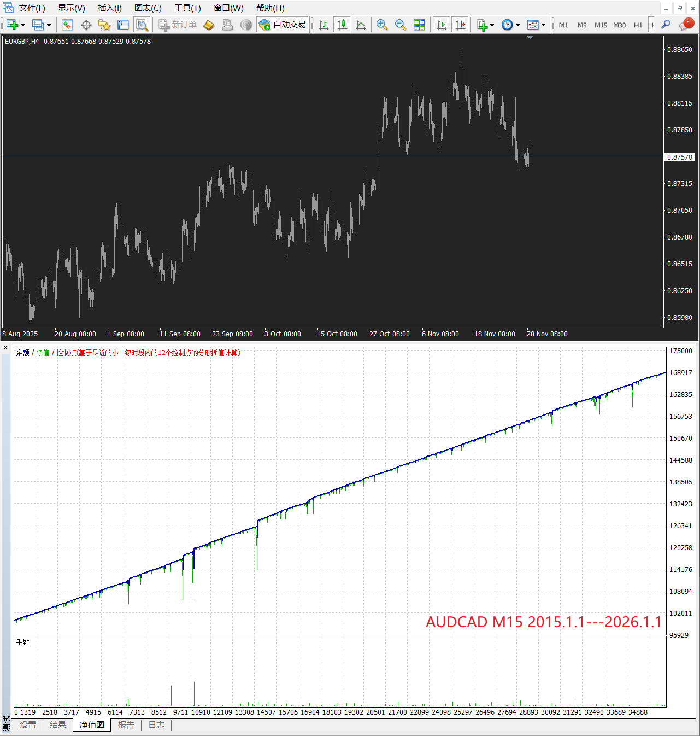Viewport: 700px width, 736px height.
Task: Show the Navigator panel
Action: 104,25
